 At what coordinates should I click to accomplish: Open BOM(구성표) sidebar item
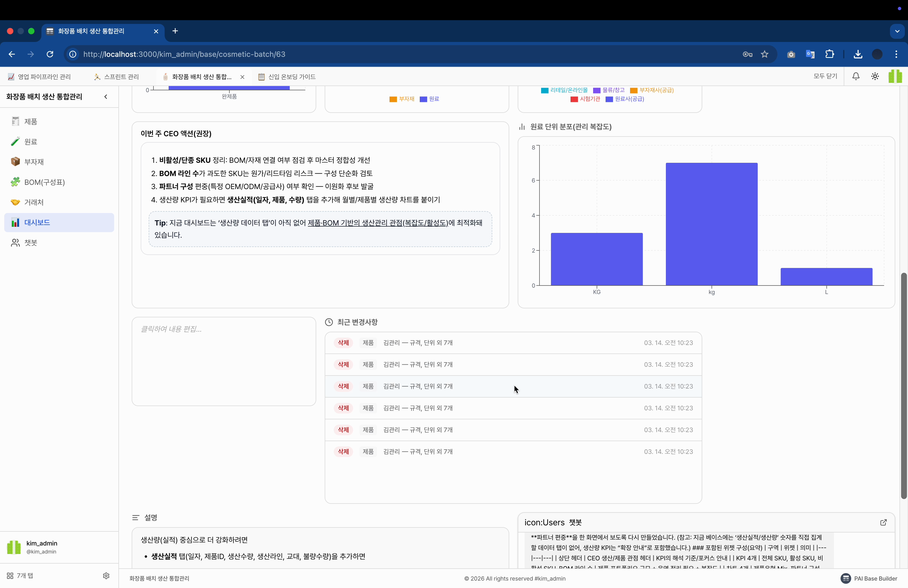(x=44, y=182)
